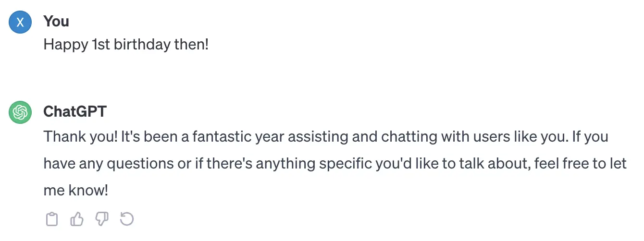Viewport: 644px width, 241px height.
Task: Give the response a thumbs up
Action: 77,219
